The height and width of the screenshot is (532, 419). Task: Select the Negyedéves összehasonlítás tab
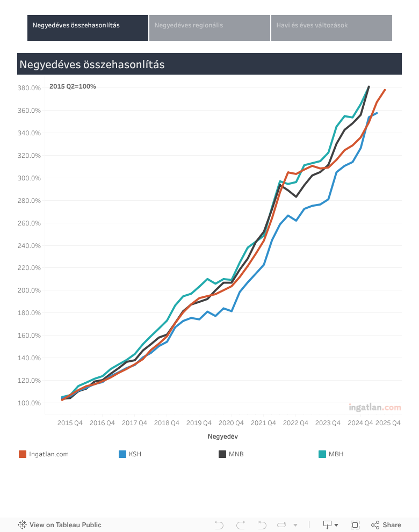coord(88,28)
